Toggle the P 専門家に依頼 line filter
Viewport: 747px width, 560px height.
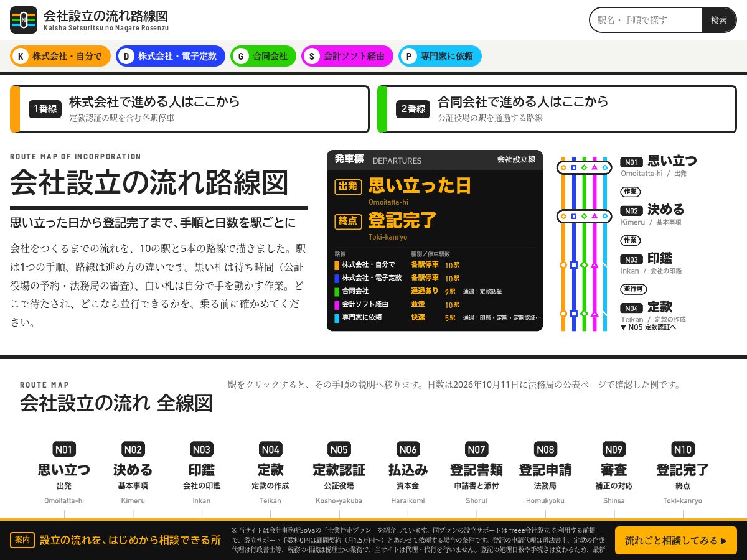[x=440, y=56]
